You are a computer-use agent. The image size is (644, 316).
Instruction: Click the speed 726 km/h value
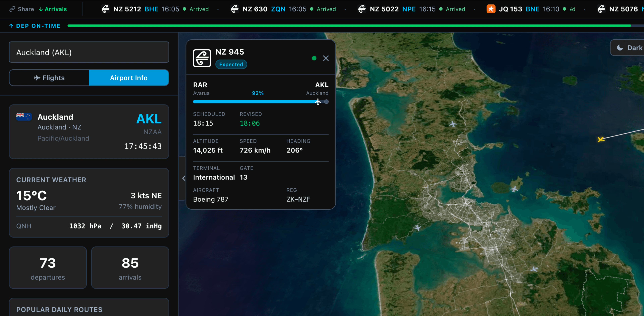coord(255,150)
